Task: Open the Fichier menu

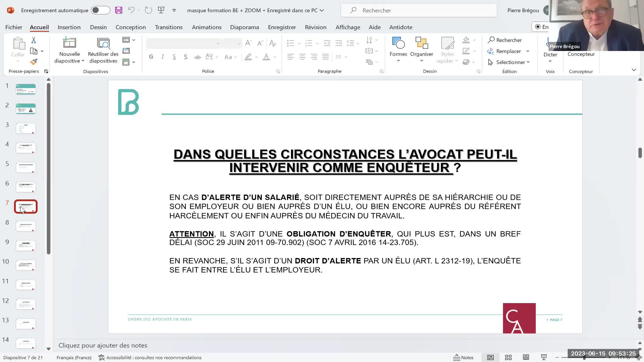Action: pyautogui.click(x=14, y=27)
